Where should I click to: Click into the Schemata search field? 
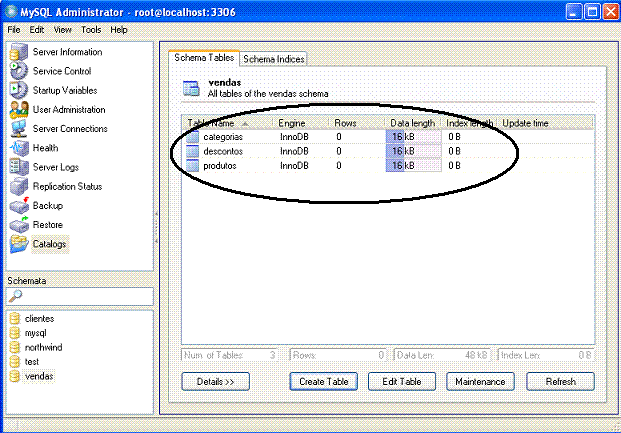coord(80,296)
